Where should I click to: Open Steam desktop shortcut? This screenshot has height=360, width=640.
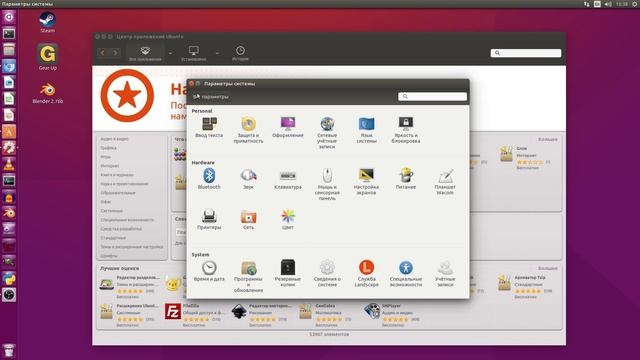click(47, 22)
